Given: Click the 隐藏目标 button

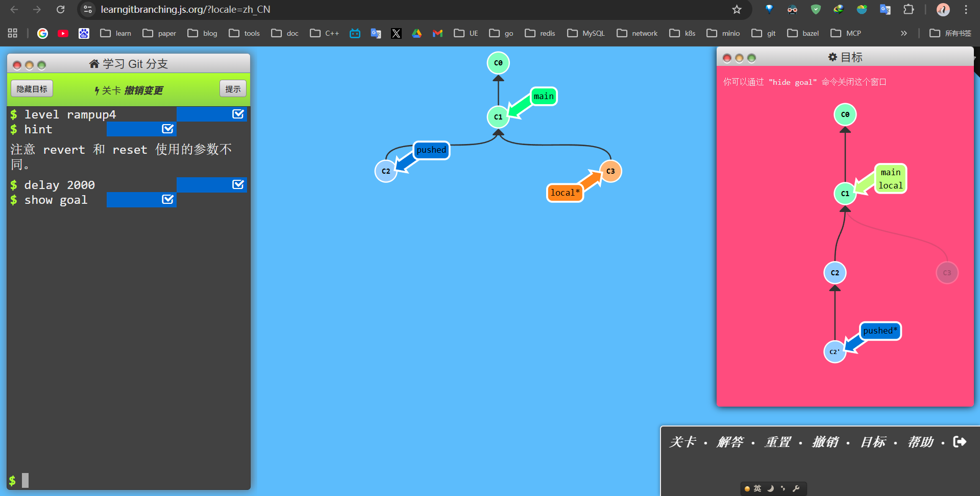Looking at the screenshot, I should click(x=32, y=89).
